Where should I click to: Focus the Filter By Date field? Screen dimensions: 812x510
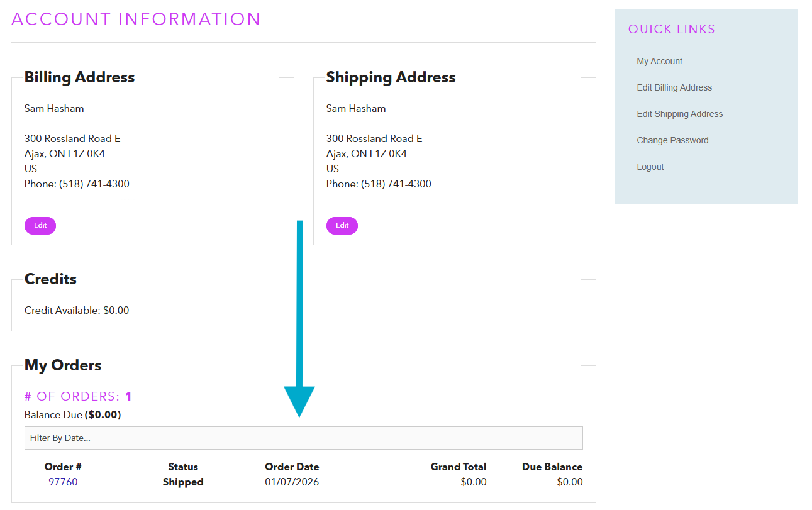coord(303,438)
